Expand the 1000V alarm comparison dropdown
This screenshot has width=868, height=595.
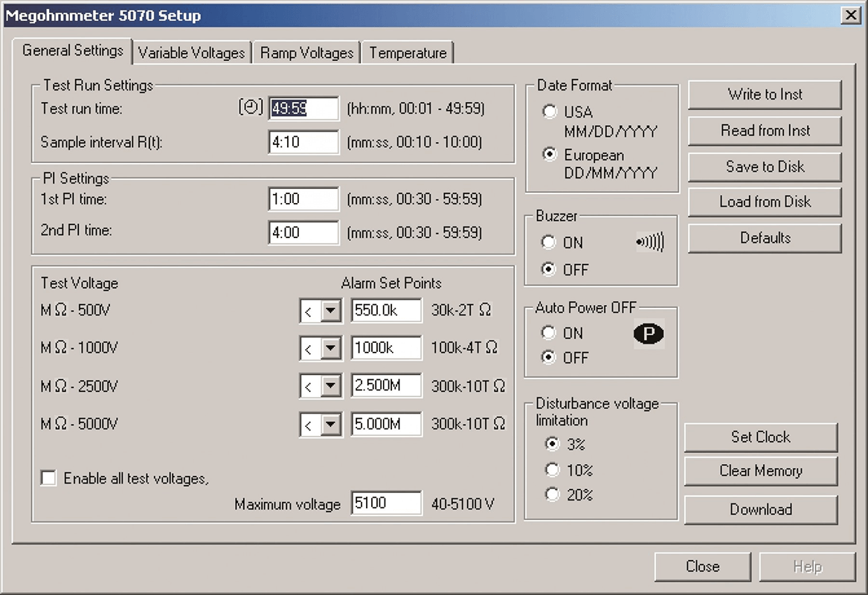click(x=330, y=348)
